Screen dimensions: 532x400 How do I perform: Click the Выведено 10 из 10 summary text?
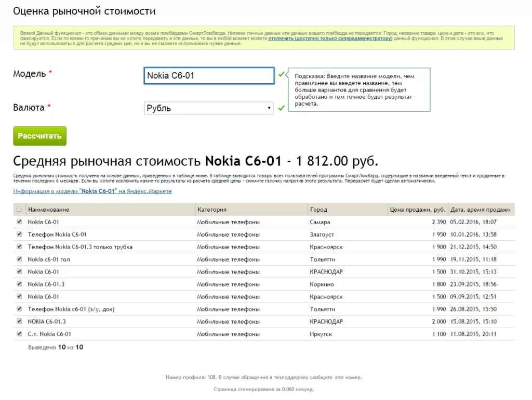pos(56,347)
